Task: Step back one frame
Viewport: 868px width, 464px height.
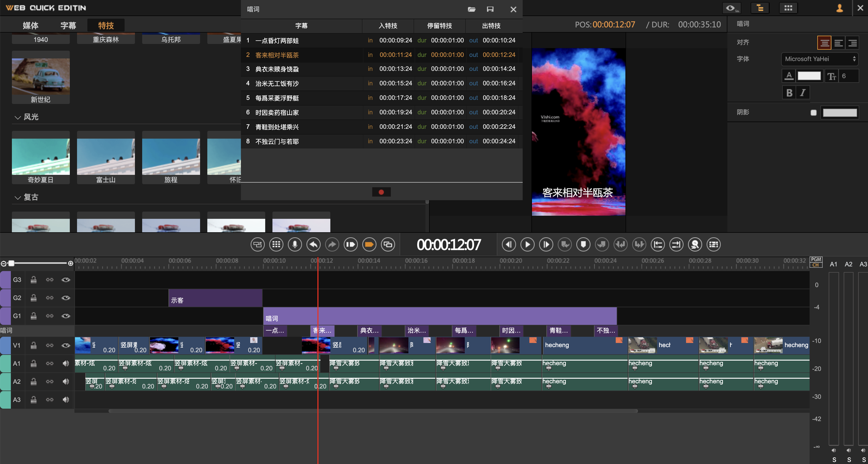Action: point(509,244)
